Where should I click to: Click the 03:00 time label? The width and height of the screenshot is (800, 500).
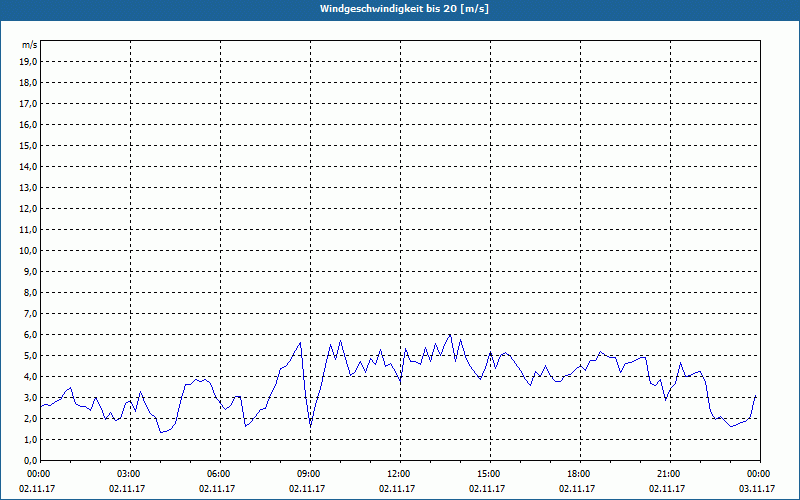pyautogui.click(x=129, y=474)
